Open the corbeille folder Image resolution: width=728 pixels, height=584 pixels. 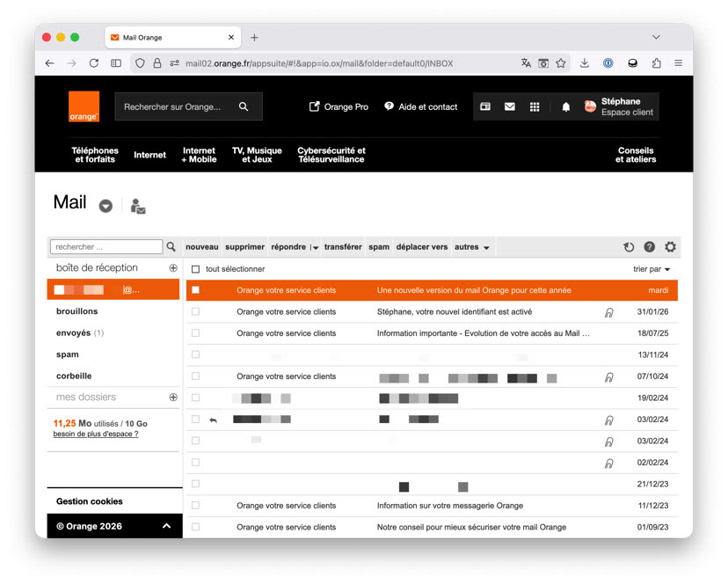click(74, 376)
